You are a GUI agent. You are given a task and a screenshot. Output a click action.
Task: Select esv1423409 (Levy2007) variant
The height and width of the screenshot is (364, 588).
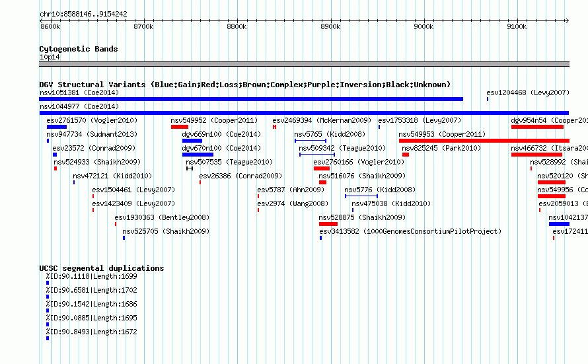point(133,203)
